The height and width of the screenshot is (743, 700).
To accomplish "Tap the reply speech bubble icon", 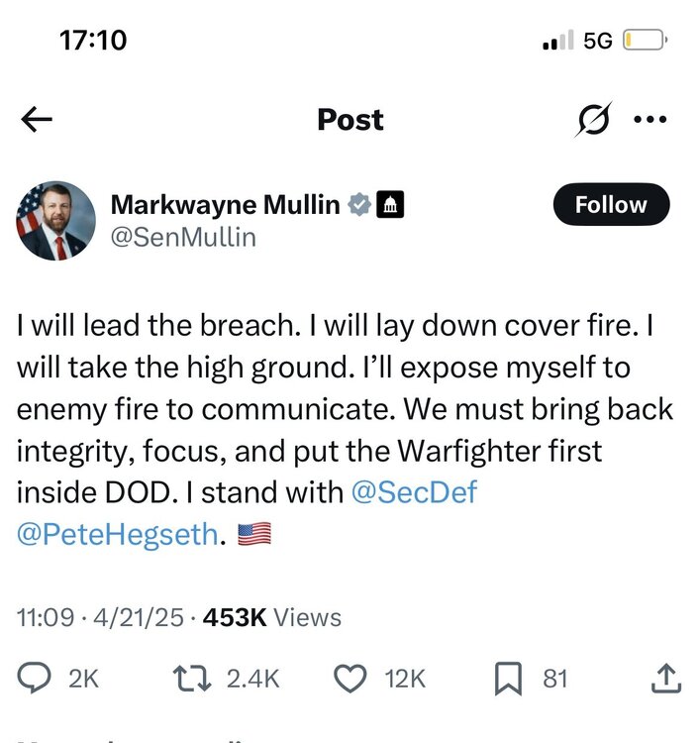I will [x=37, y=678].
